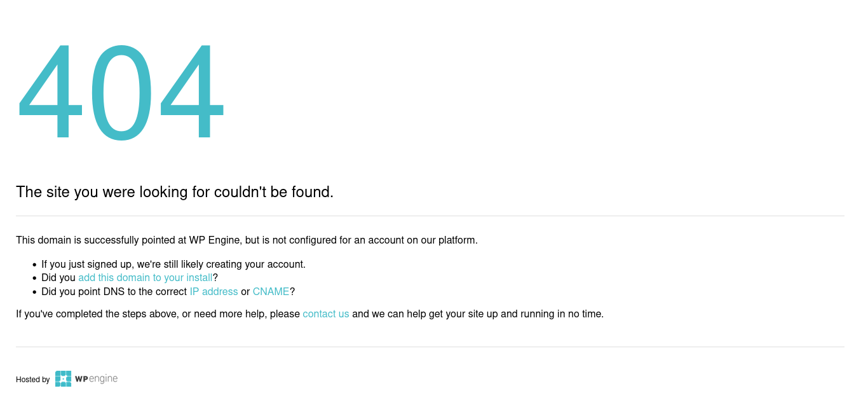The width and height of the screenshot is (868, 414).
Task: Click the 'site you were looking for' heading
Action: click(x=175, y=192)
